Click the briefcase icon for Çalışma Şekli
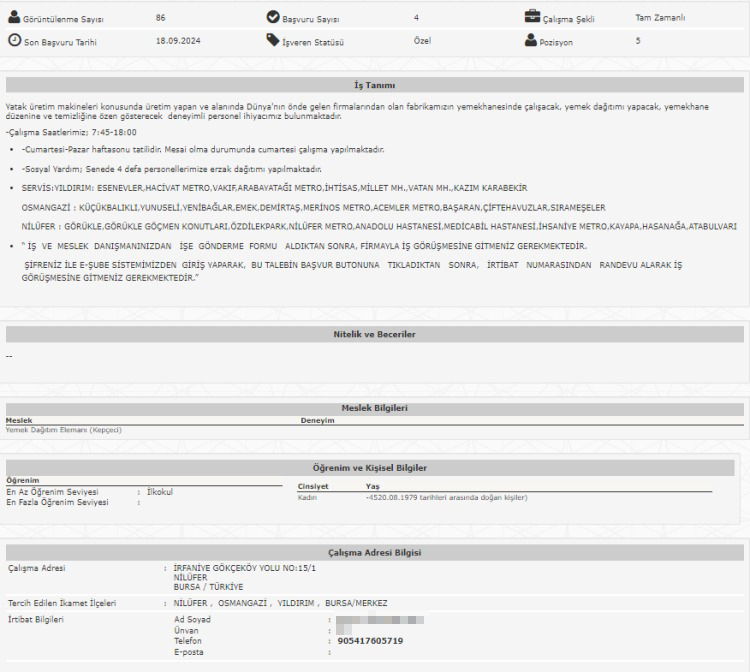 (532, 17)
